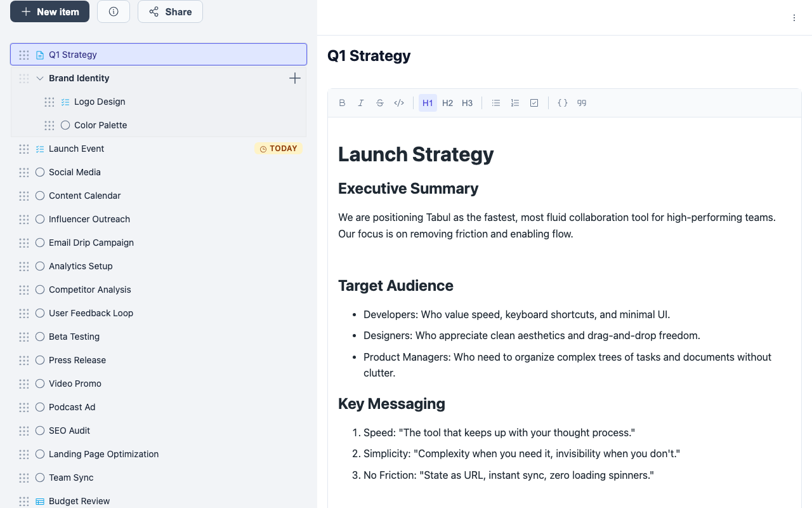Apply italic formatting
The height and width of the screenshot is (508, 812).
(x=361, y=103)
